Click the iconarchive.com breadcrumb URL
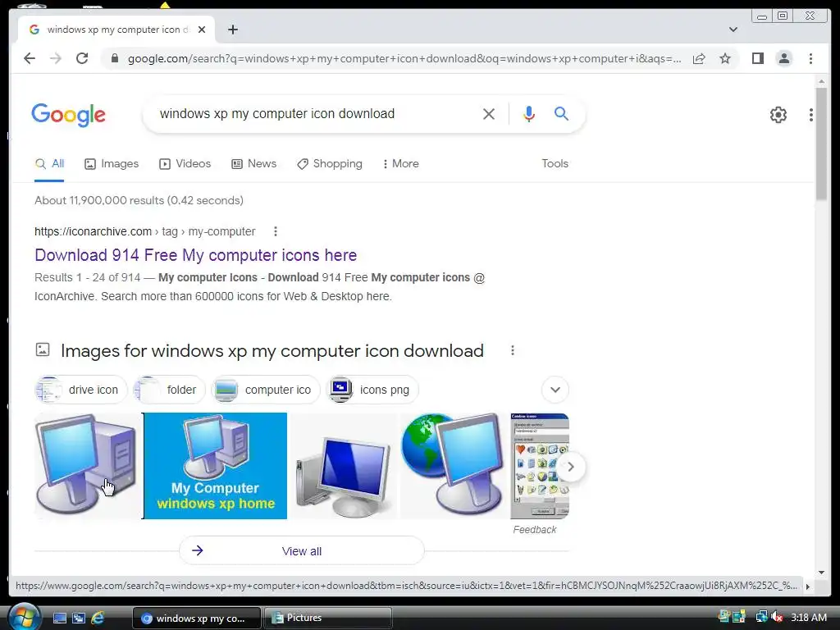Screen dimensions: 840x630 pos(144,231)
